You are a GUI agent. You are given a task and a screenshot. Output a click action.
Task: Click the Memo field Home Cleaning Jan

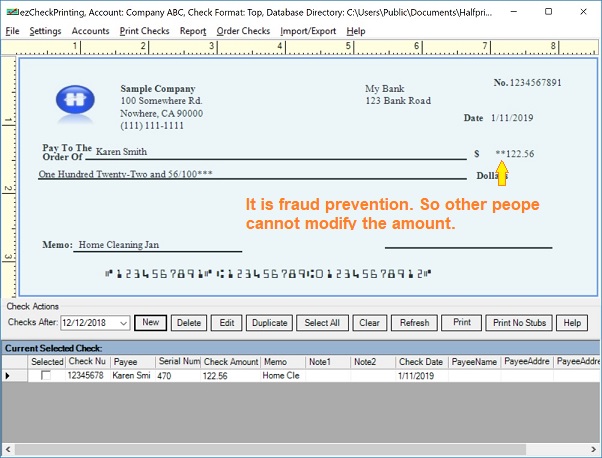pos(119,245)
